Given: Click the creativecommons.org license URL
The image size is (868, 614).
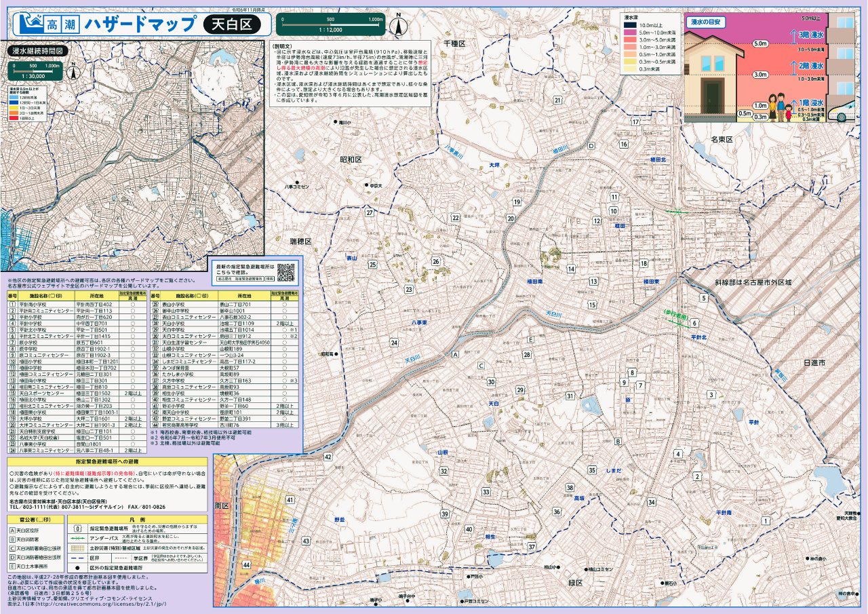Looking at the screenshot, I should (x=88, y=602).
